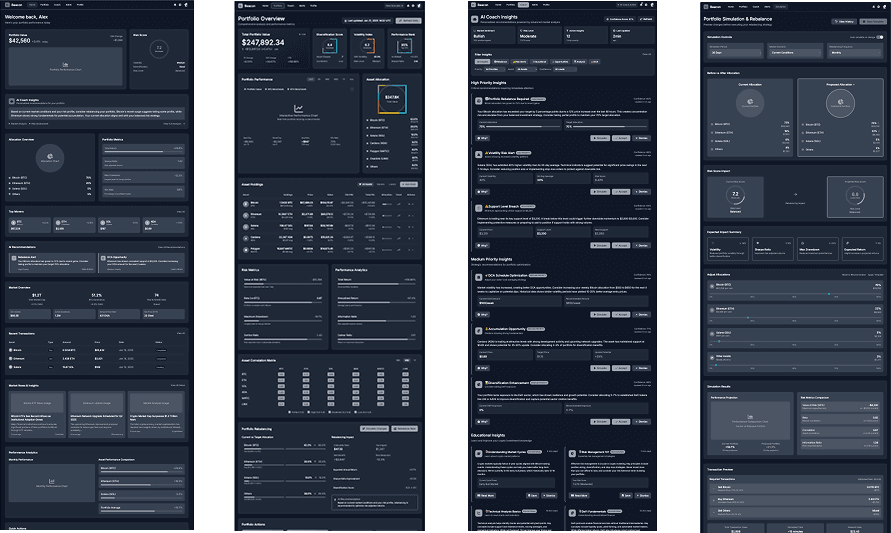The width and height of the screenshot is (891, 533).
Task: Click the Monthly Performance Chart on the dashboard
Action: point(52,482)
